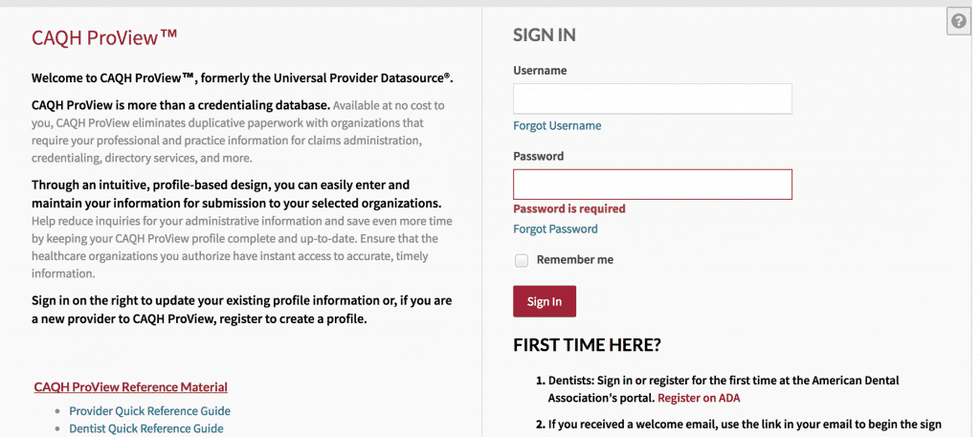Image resolution: width=980 pixels, height=437 pixels.
Task: Click the Password is required error message
Action: [569, 208]
